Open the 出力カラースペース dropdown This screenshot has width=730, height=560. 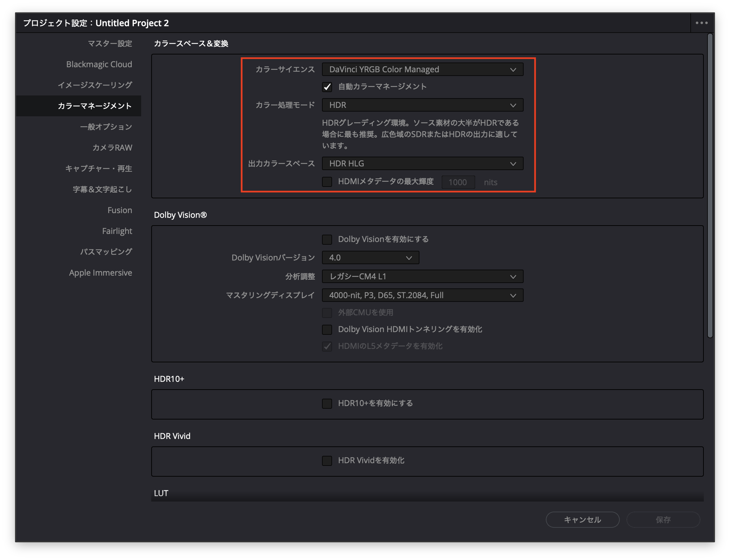422,163
